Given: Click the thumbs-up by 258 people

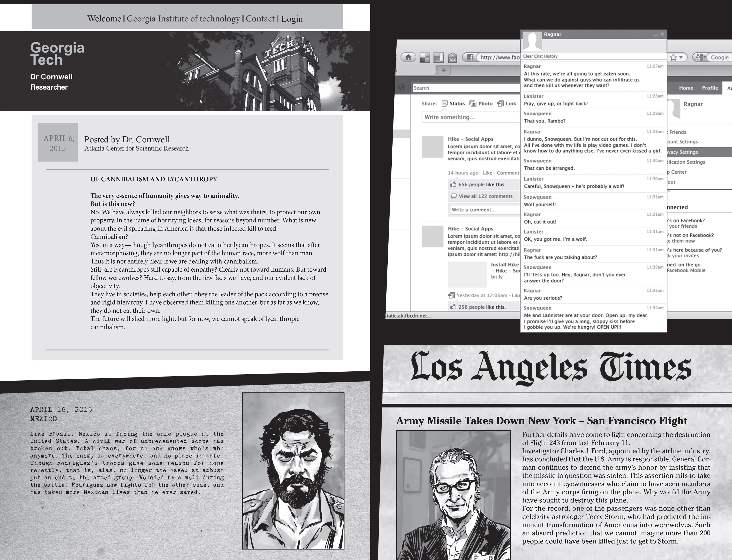Looking at the screenshot, I should click(453, 307).
